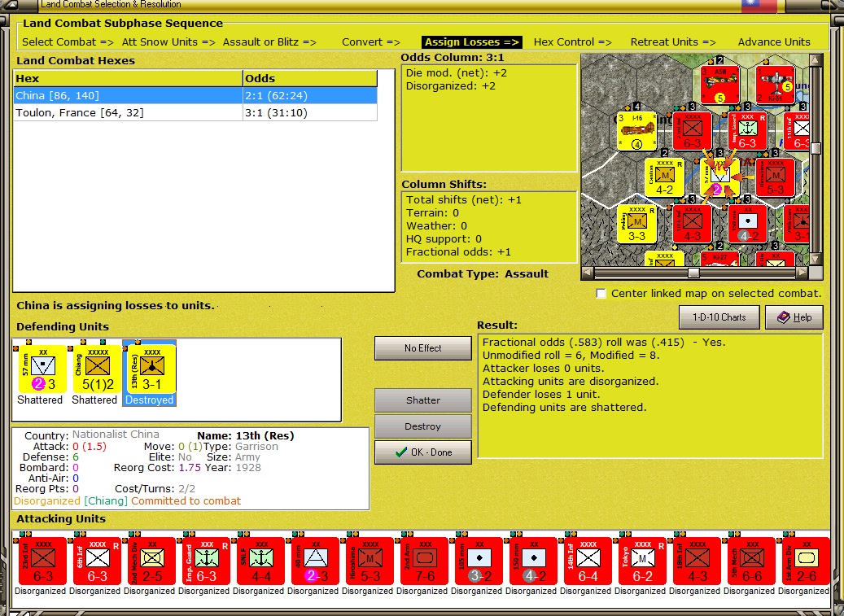Click the Hiroshima 5-3 unit on the map

click(x=776, y=177)
